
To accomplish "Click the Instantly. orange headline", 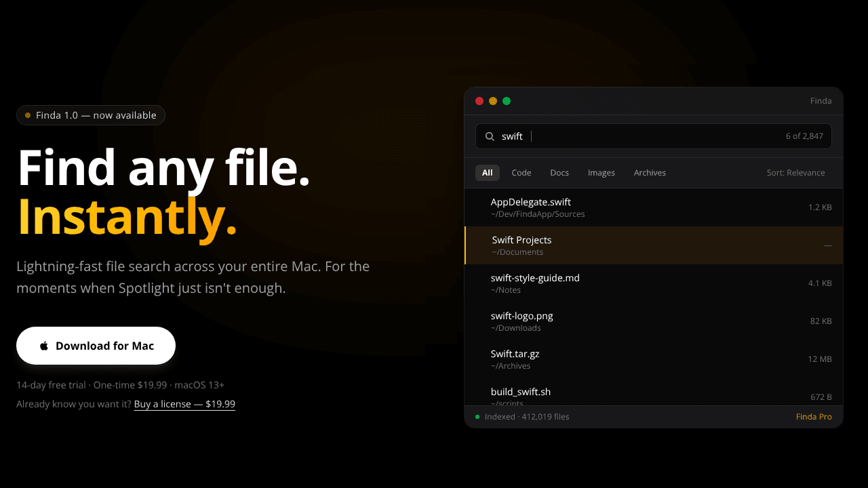I will click(127, 217).
